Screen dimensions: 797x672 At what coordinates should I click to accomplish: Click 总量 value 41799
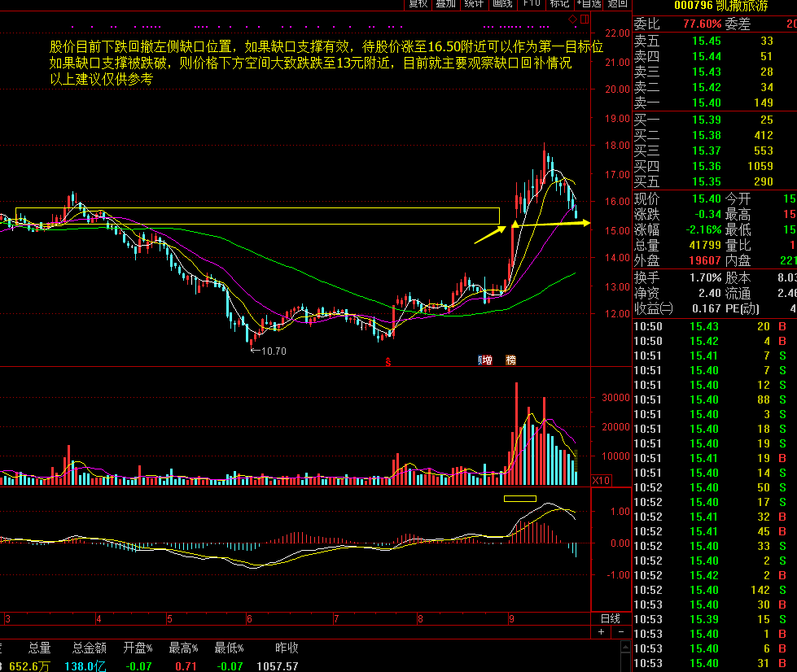click(x=705, y=246)
